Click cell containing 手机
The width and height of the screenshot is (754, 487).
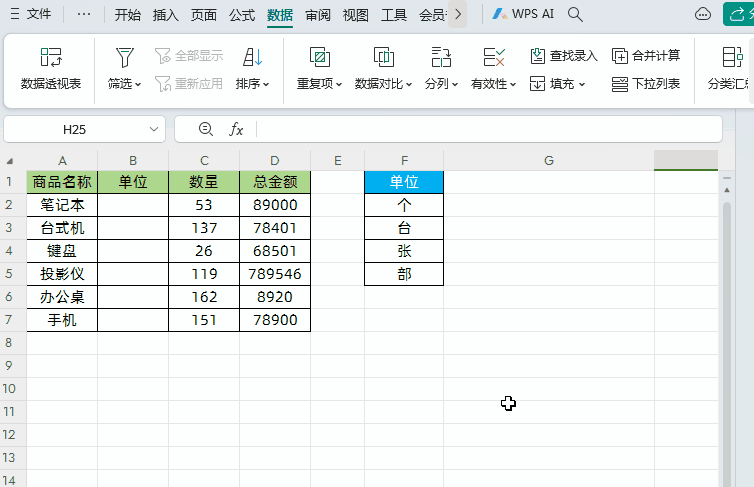pos(62,320)
